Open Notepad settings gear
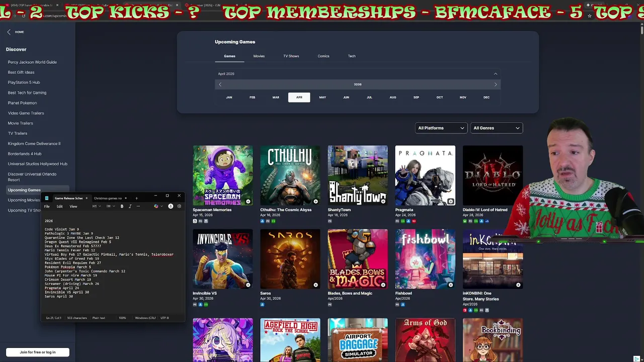 click(x=179, y=206)
